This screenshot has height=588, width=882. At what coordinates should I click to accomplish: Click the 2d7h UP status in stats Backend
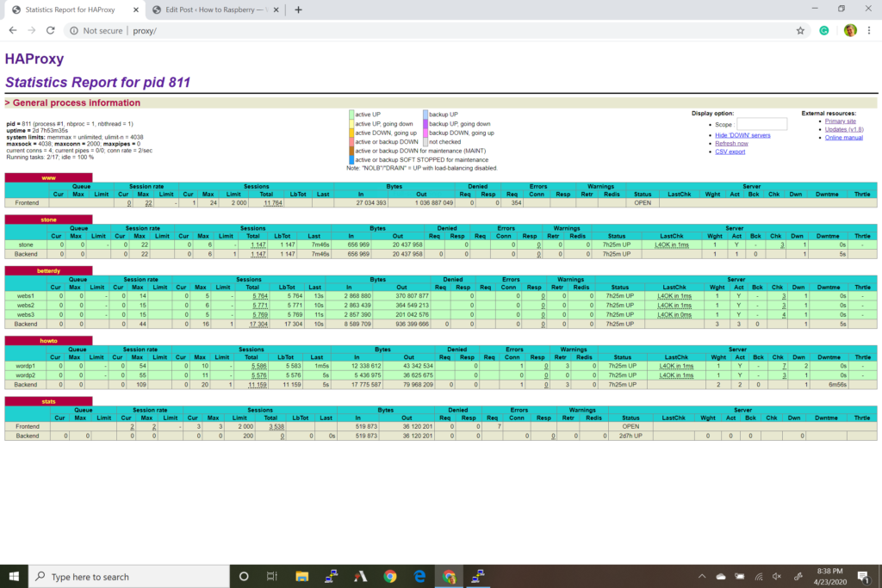click(x=630, y=436)
